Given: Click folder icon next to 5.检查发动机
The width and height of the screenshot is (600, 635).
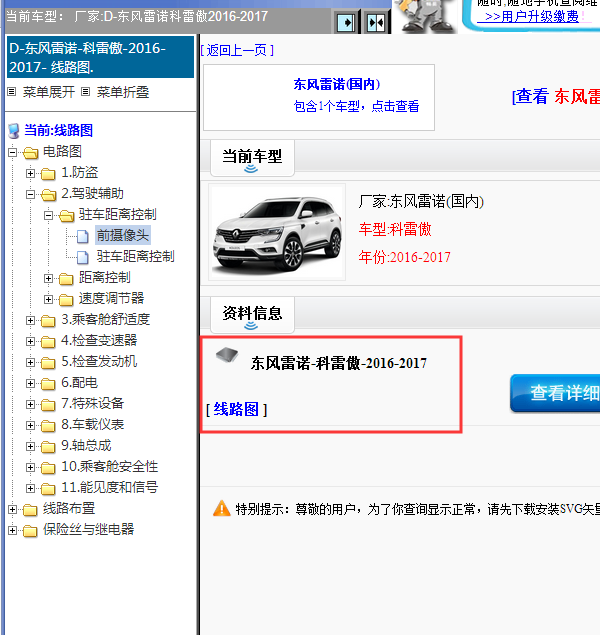Looking at the screenshot, I should tap(48, 363).
